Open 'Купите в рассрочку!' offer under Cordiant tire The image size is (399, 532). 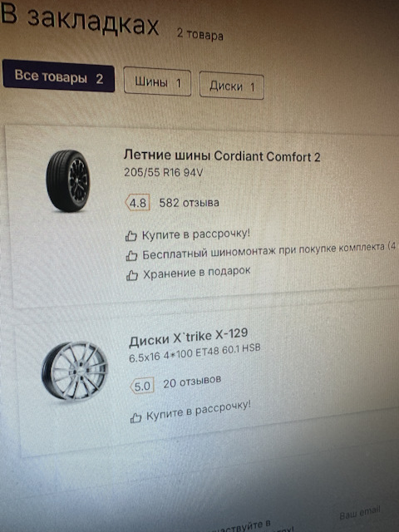(x=196, y=234)
